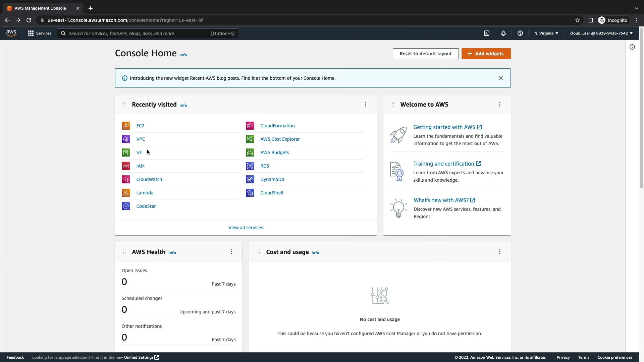This screenshot has width=644, height=362.
Task: Open the notifications bell icon
Action: 503,33
